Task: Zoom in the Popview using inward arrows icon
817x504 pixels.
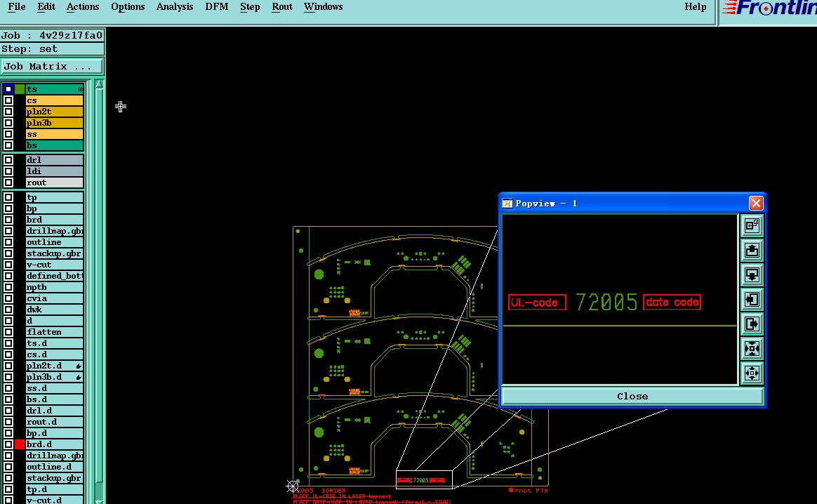Action: pyautogui.click(x=751, y=348)
